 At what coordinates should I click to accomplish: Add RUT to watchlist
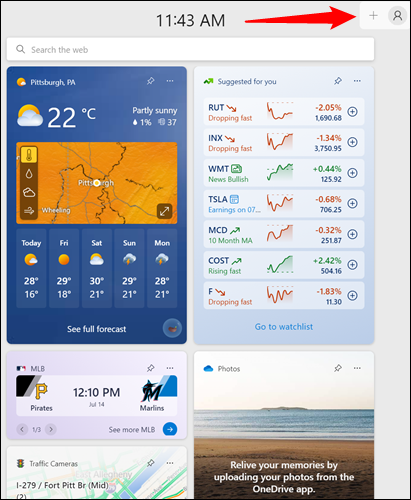click(x=352, y=112)
